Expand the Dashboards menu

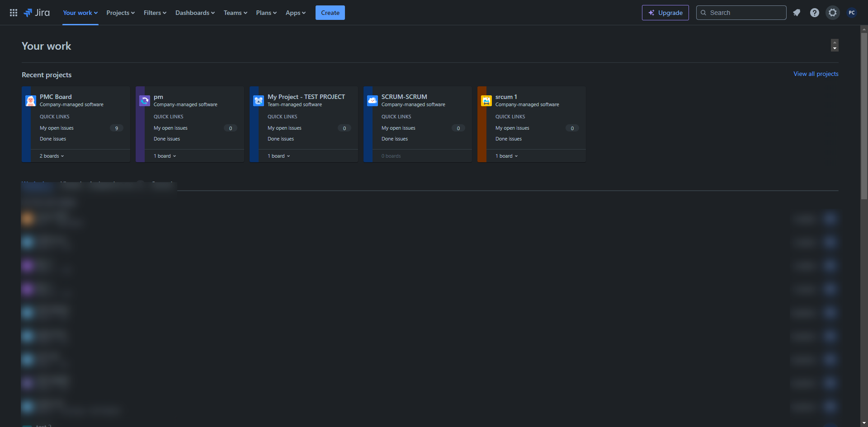click(x=195, y=13)
